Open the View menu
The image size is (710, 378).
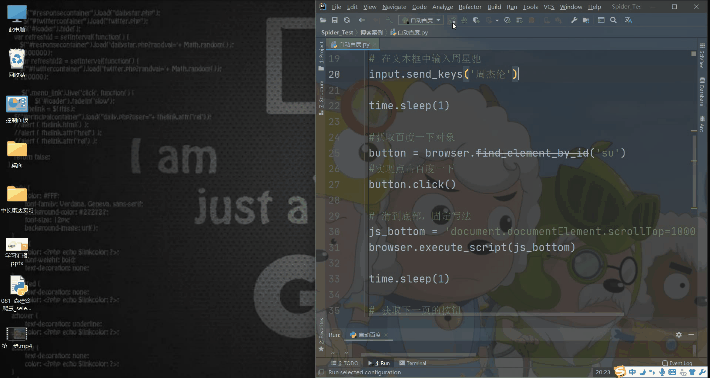point(369,7)
